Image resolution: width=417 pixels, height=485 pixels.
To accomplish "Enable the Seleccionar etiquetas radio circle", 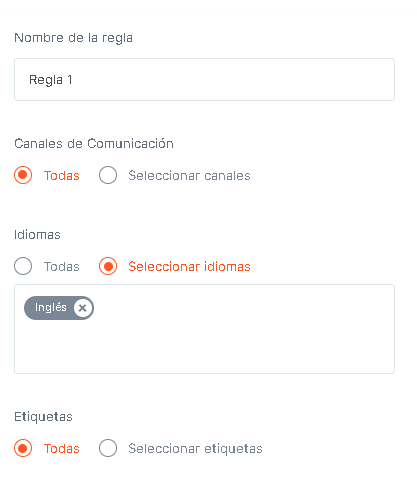I will point(108,448).
